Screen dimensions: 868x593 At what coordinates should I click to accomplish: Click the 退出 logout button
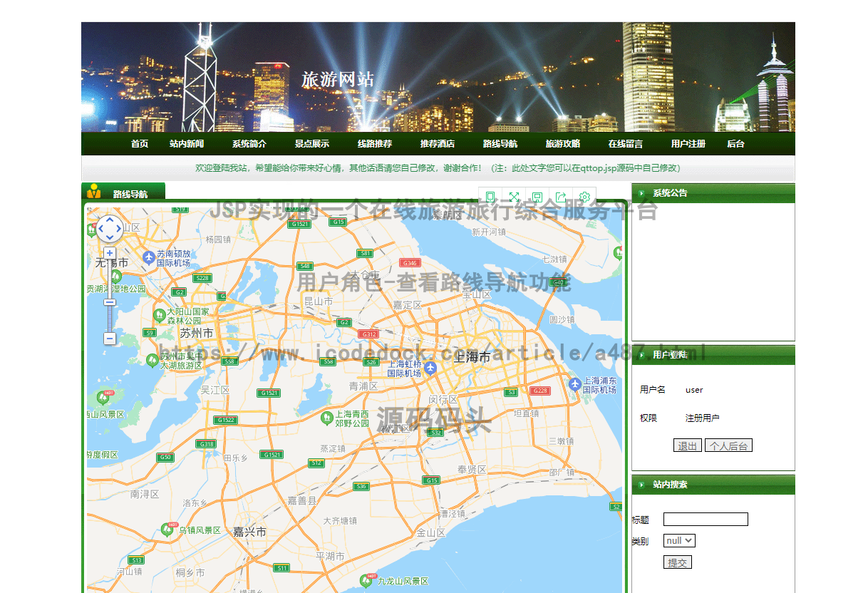pyautogui.click(x=687, y=445)
